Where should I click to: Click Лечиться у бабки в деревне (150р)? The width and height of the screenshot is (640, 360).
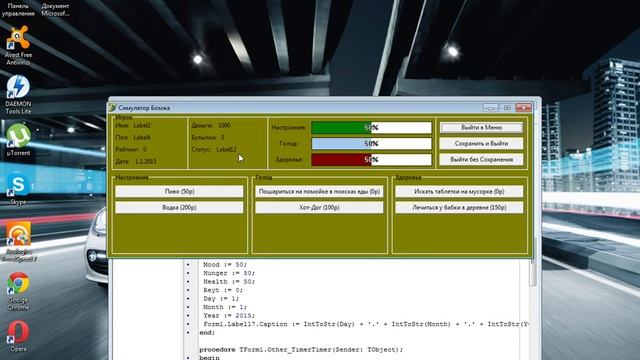pos(459,207)
